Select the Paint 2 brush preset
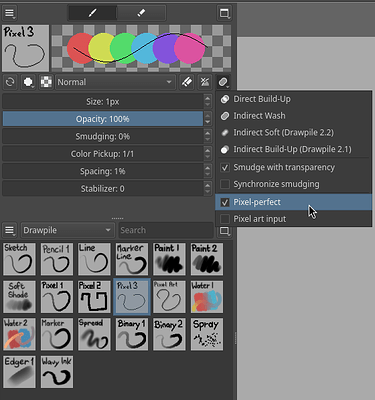The height and width of the screenshot is (400, 375). pyautogui.click(x=207, y=259)
